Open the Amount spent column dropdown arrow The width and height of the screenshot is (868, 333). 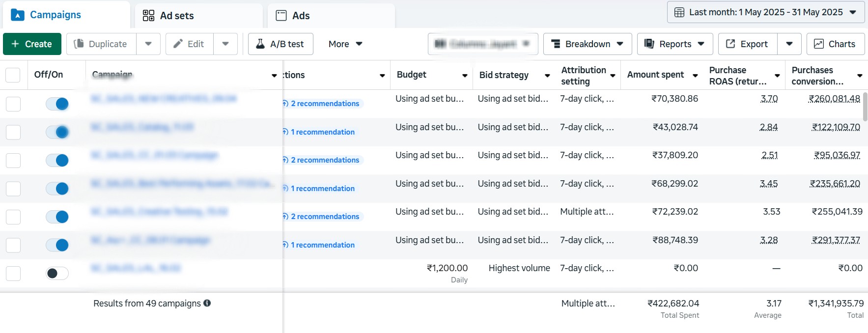[695, 75]
